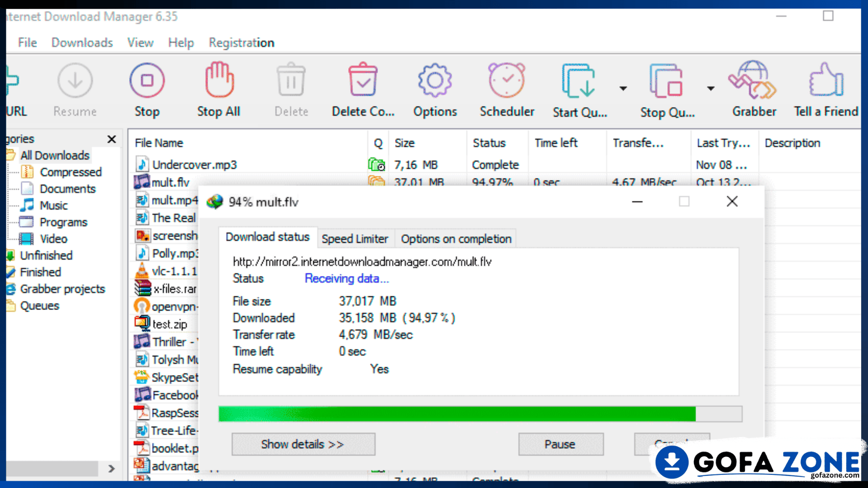The image size is (868, 488).
Task: Sort by Description column header
Action: tap(810, 143)
